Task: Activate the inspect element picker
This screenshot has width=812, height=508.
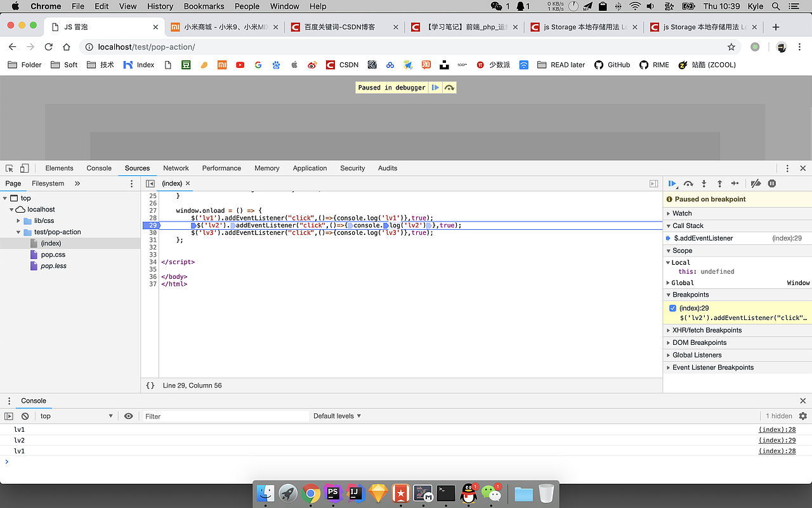Action: click(x=10, y=168)
